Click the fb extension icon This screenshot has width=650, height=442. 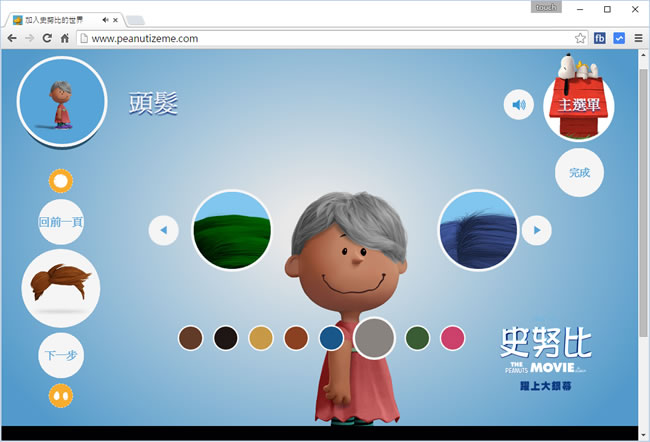click(x=599, y=38)
